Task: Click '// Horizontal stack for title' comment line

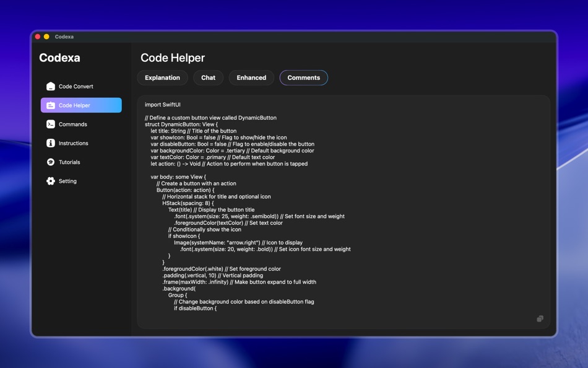Action: pyautogui.click(x=217, y=197)
